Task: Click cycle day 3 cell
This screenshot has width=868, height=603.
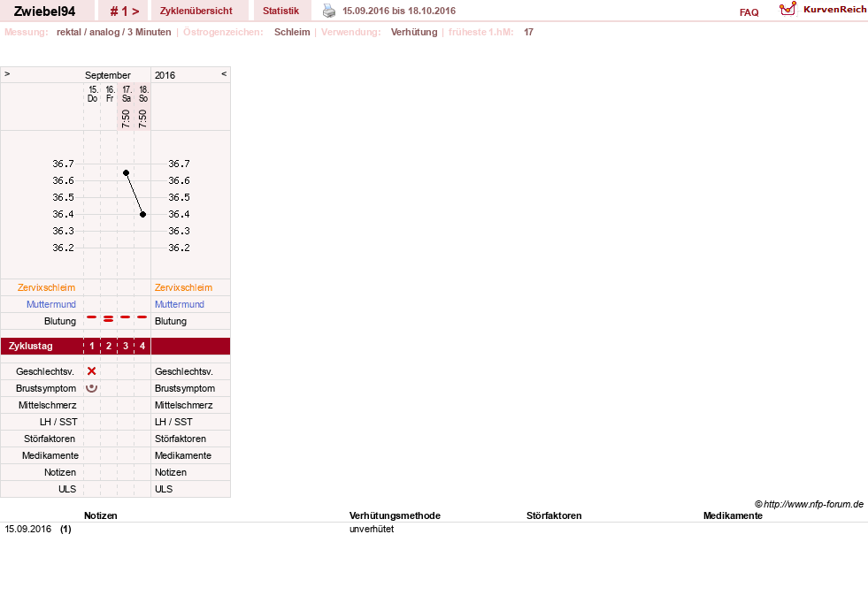Action: [x=126, y=346]
